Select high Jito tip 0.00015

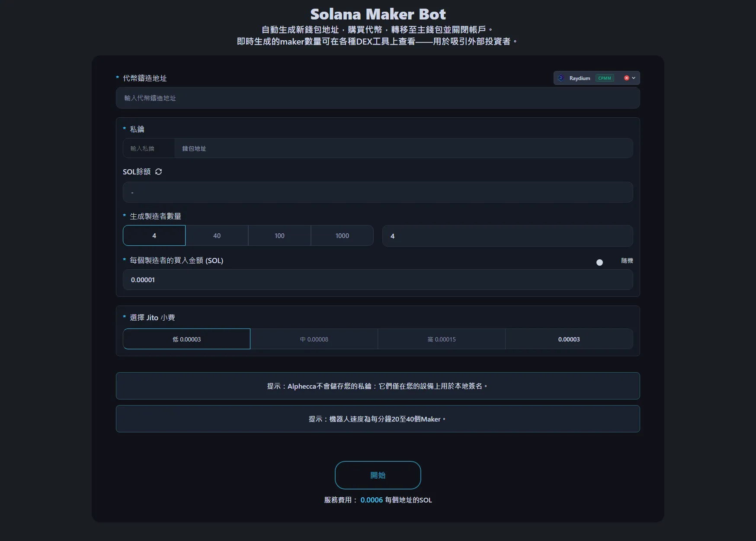click(442, 339)
